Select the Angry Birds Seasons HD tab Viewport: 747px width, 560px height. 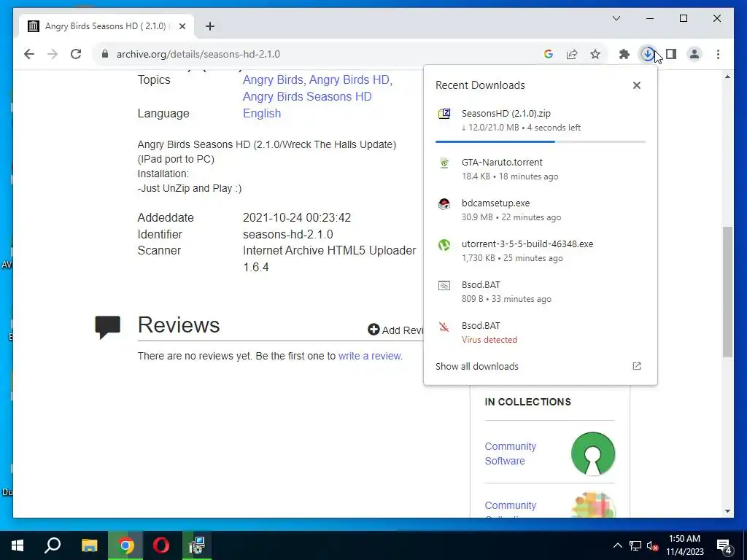click(x=107, y=26)
